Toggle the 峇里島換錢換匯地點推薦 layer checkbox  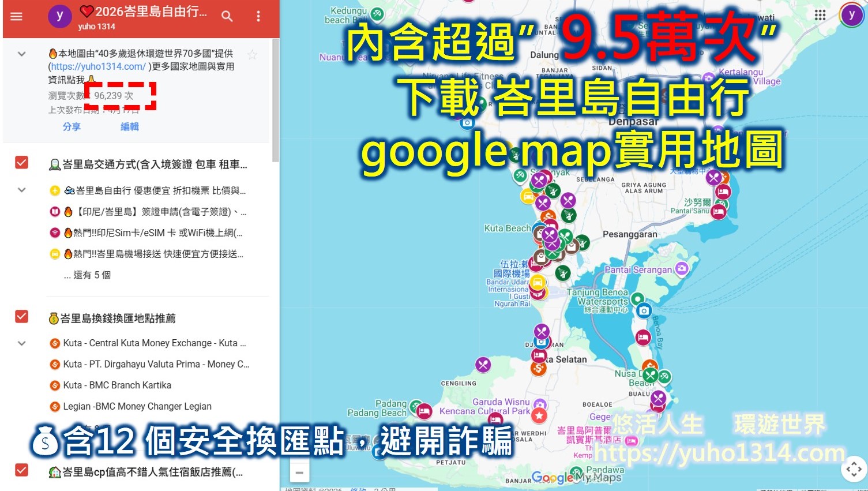click(21, 317)
